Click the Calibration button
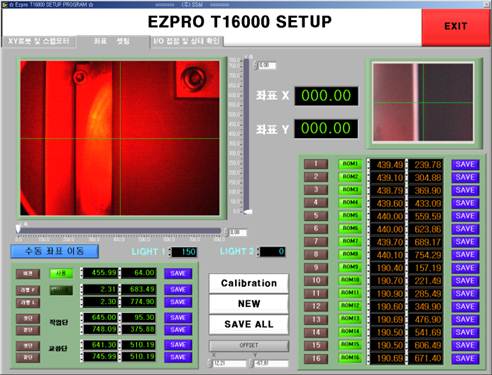Screen dimensions: 492x375 [x=249, y=283]
